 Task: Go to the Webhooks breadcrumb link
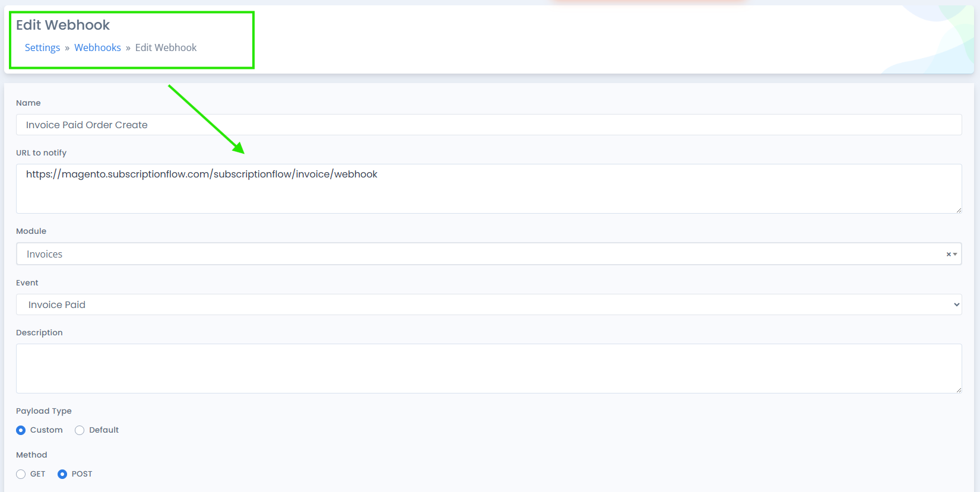pyautogui.click(x=97, y=47)
